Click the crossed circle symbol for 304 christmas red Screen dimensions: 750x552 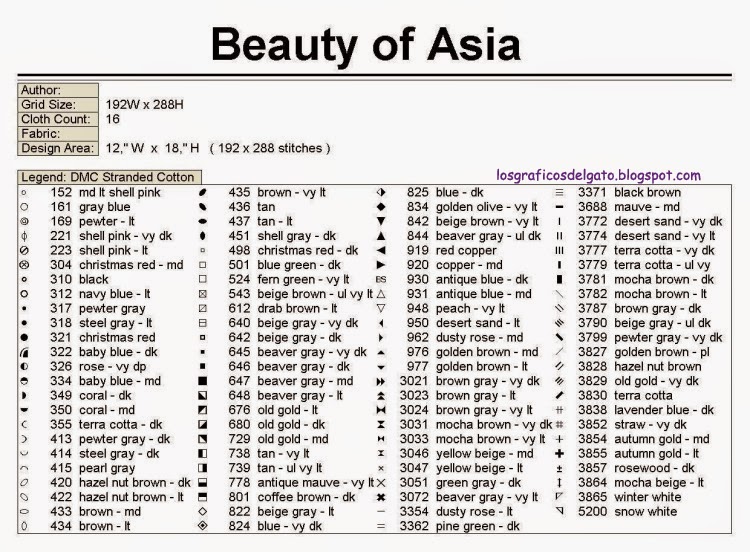point(24,265)
